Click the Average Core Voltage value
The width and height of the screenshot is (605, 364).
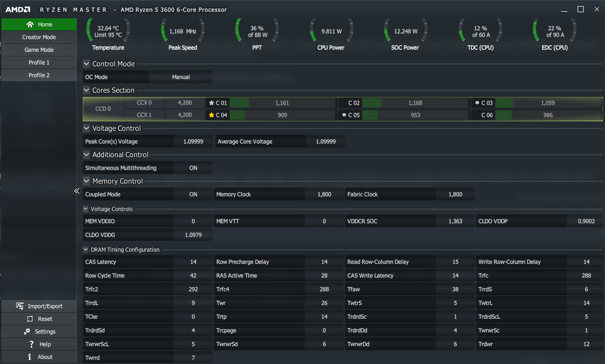click(326, 142)
